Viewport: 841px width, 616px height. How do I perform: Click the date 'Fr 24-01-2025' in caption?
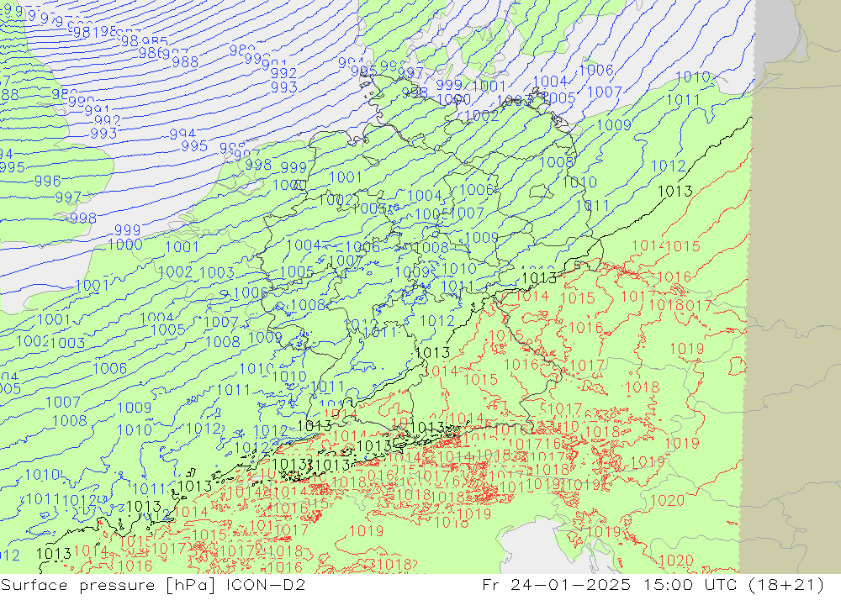click(556, 584)
